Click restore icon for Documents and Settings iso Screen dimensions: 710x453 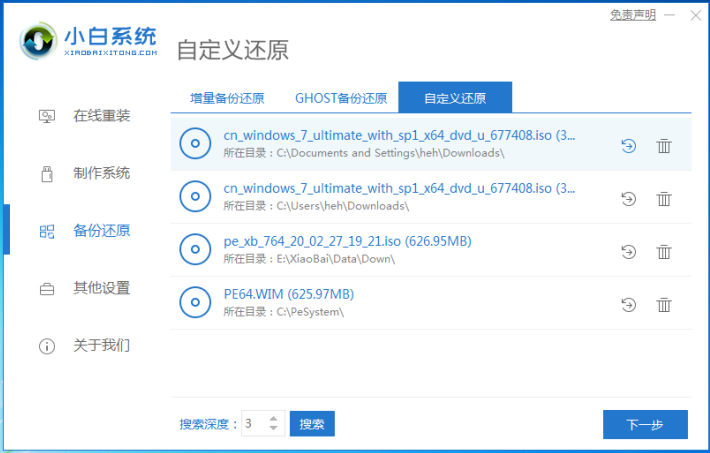pyautogui.click(x=628, y=146)
